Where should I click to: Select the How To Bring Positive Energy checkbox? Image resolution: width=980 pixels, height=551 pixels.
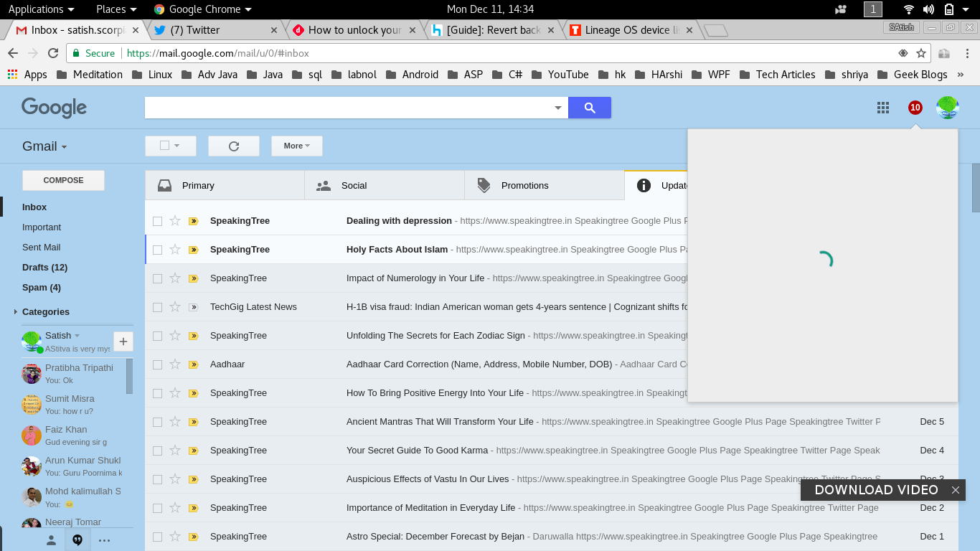pyautogui.click(x=157, y=393)
